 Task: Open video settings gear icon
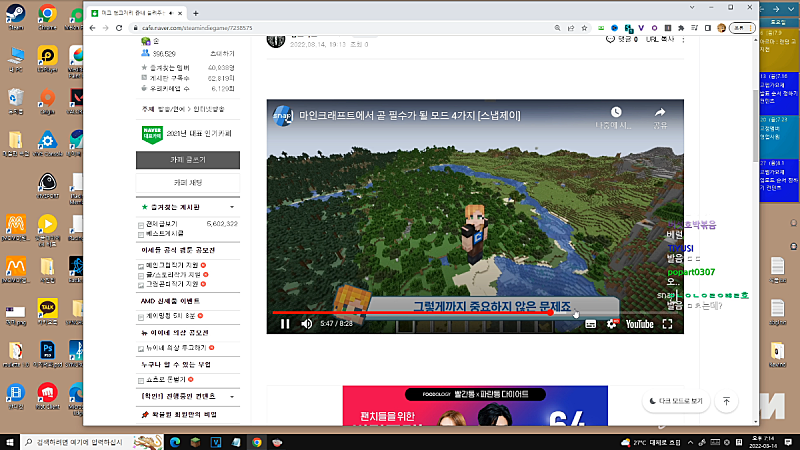(x=611, y=324)
